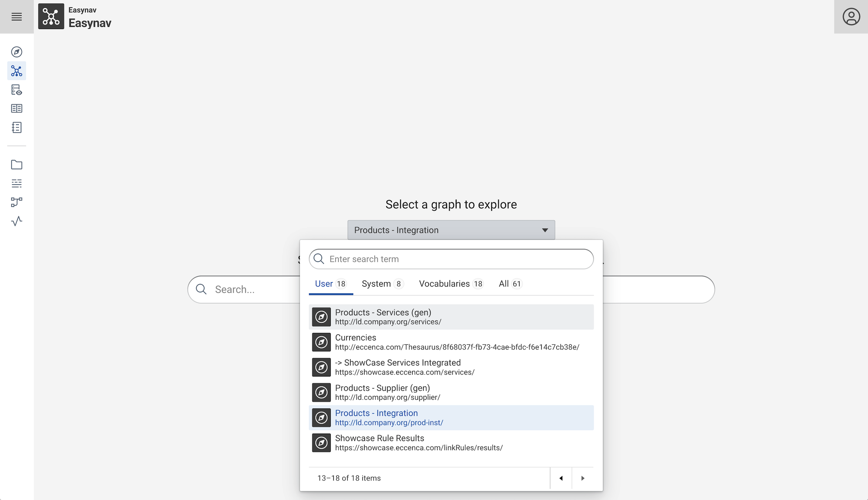This screenshot has height=500, width=868.
Task: Open the SPARQL query view icon
Action: [x=16, y=90]
